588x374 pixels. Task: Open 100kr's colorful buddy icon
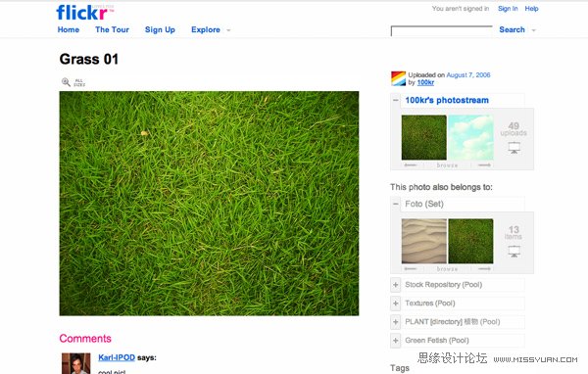point(398,78)
